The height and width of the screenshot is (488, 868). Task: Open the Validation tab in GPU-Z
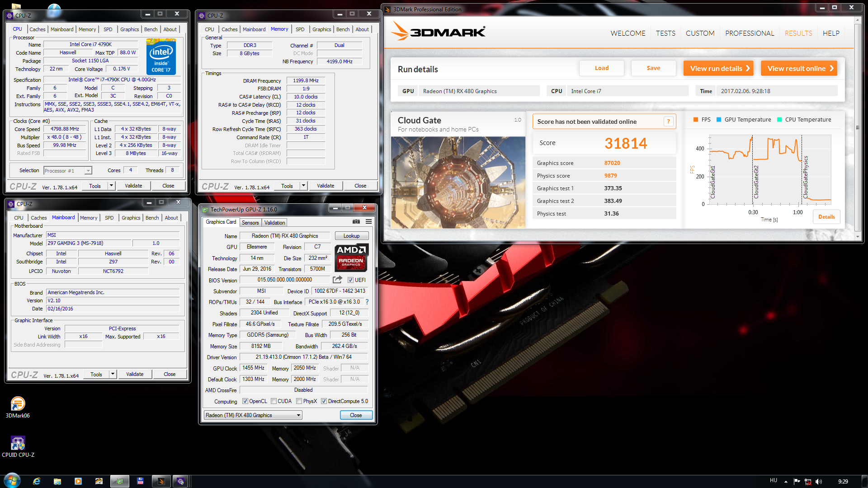coord(274,223)
